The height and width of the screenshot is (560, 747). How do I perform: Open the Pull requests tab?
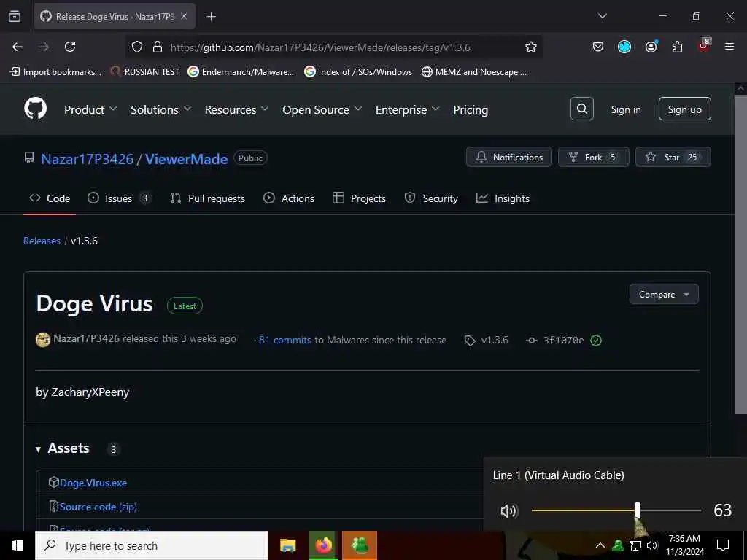(x=208, y=198)
